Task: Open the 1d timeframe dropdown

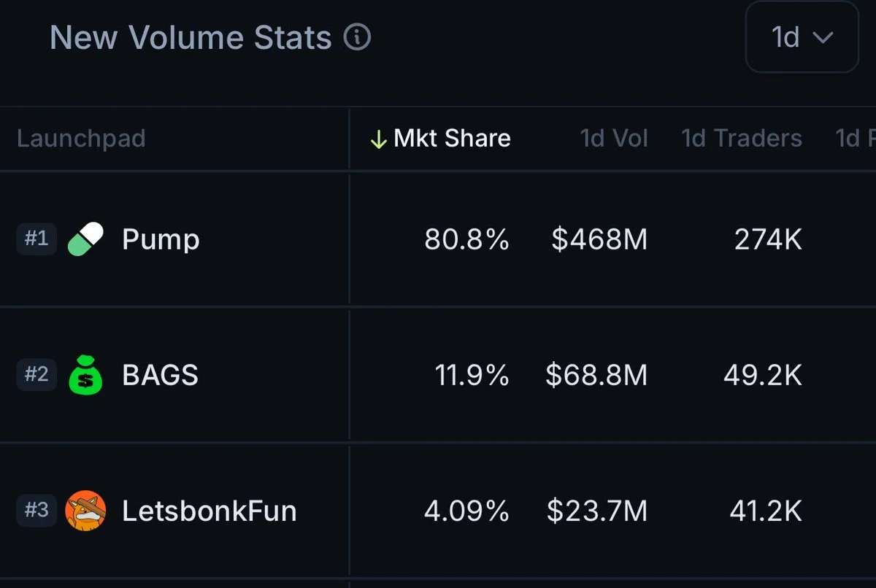Action: point(802,37)
